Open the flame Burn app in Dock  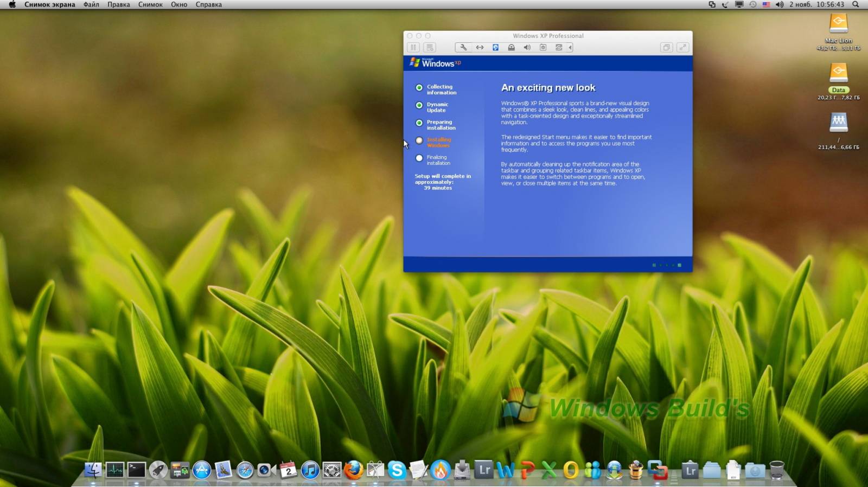(x=440, y=470)
